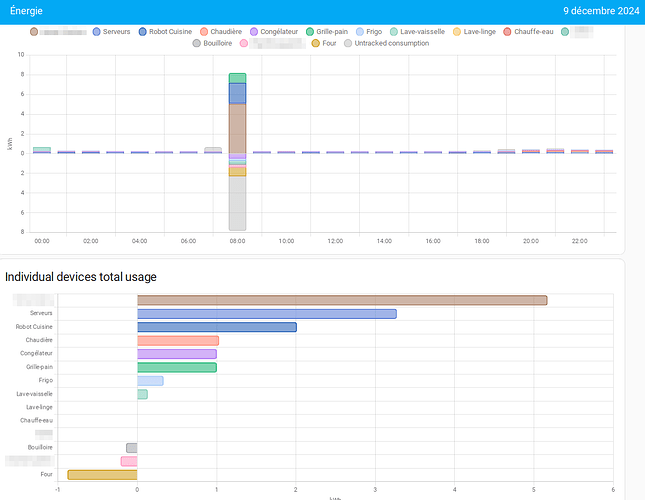Viewport: 645px width, 500px height.
Task: Click the grey bar just before 08:00
Action: click(213, 150)
